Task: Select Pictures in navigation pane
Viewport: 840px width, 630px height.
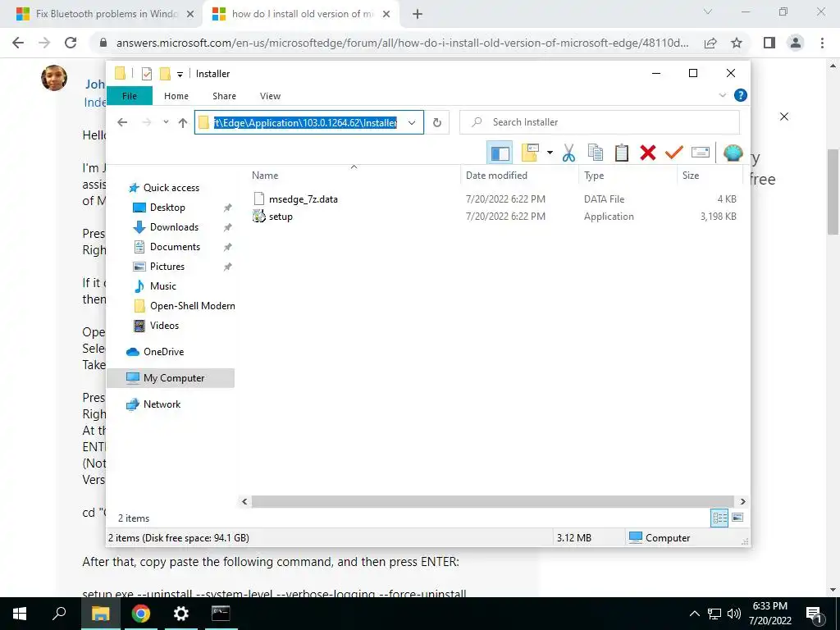Action: (167, 267)
